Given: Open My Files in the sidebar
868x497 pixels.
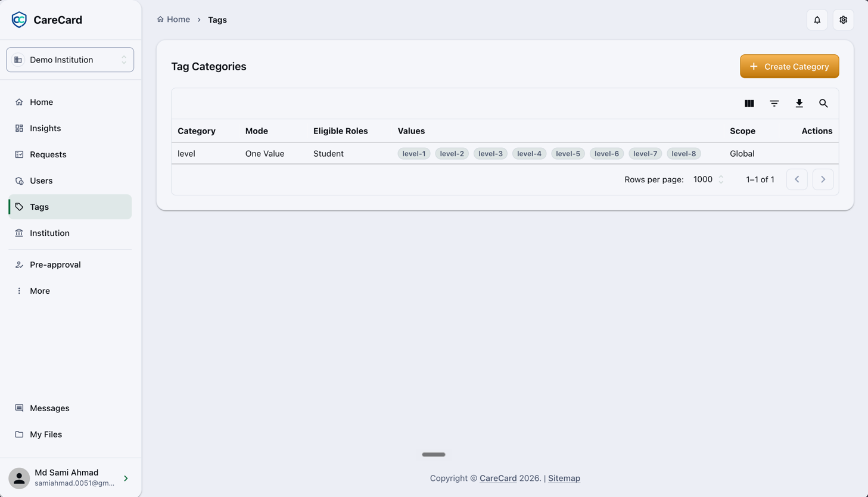Looking at the screenshot, I should tap(70, 434).
